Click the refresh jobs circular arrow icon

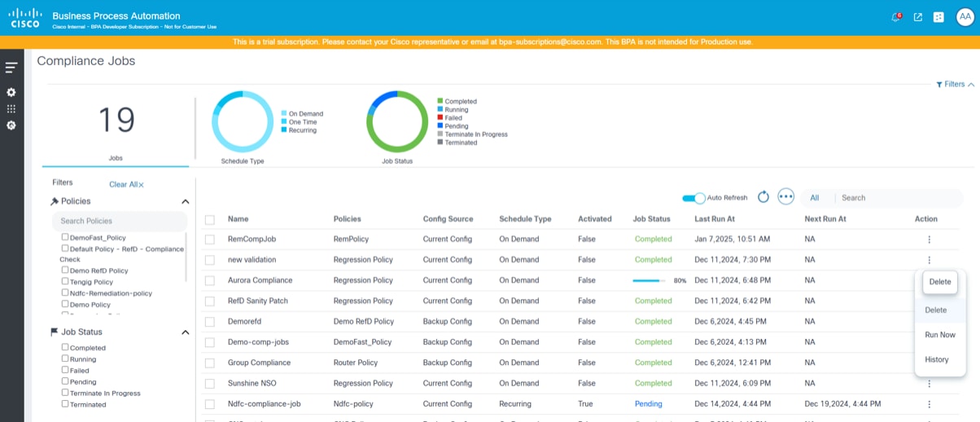click(763, 197)
